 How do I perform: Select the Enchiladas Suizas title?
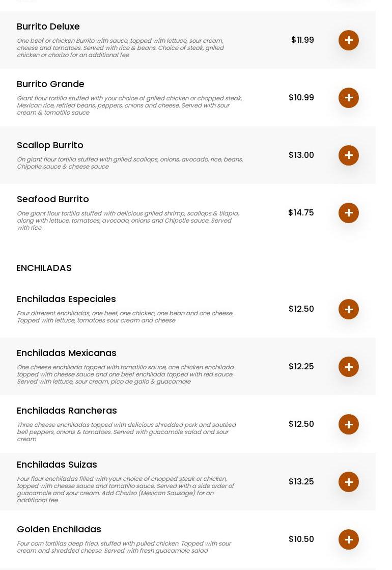[57, 465]
